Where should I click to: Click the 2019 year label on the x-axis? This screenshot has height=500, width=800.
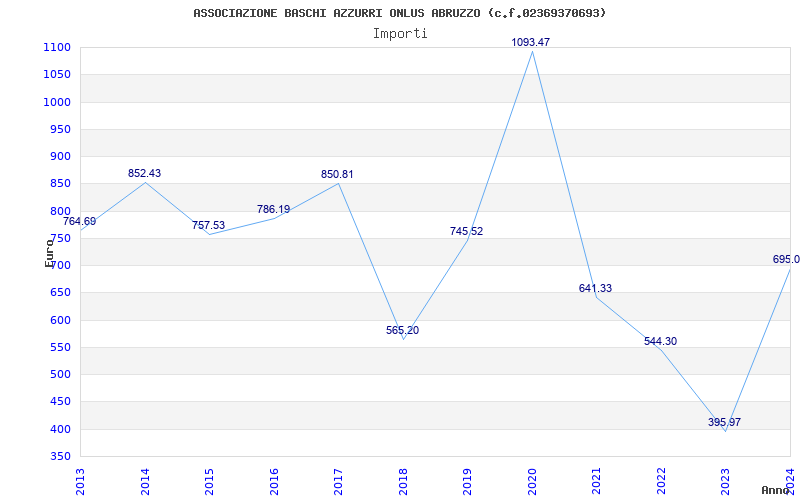click(467, 481)
